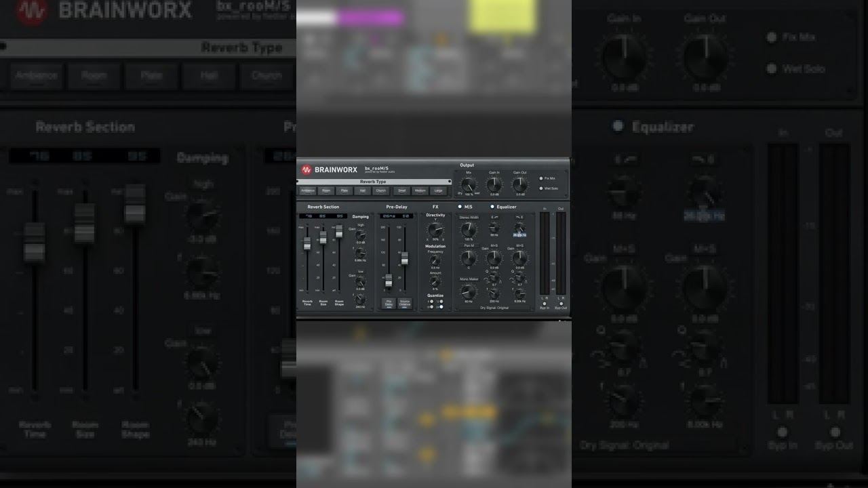Click the Mono Maker value 60 Hz
This screenshot has width=868, height=488.
(x=469, y=302)
